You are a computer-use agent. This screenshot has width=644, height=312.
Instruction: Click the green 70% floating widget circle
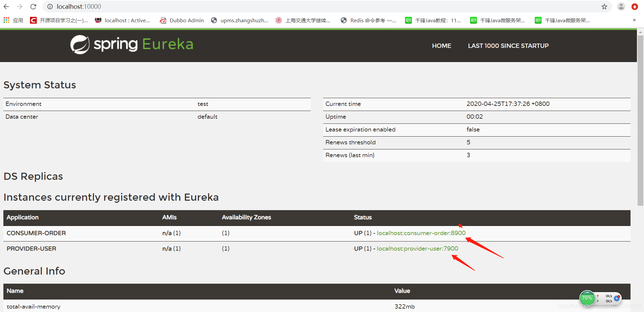point(587,298)
